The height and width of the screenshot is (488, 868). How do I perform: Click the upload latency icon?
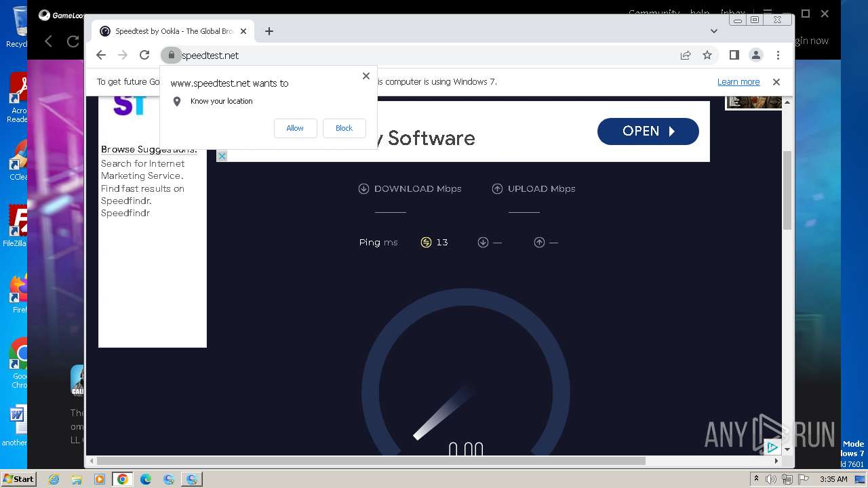coord(539,243)
